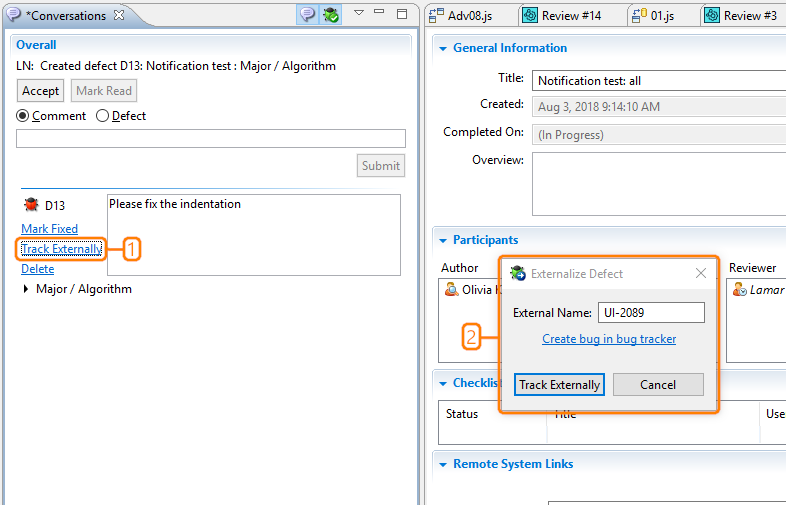Click the Externalize Defect dialog bug icon

(518, 273)
